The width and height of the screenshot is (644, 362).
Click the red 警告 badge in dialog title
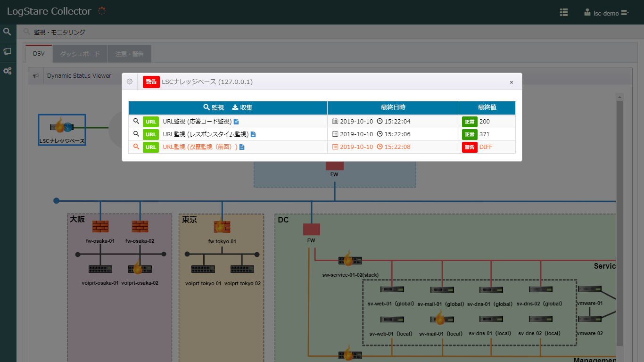[x=151, y=82]
